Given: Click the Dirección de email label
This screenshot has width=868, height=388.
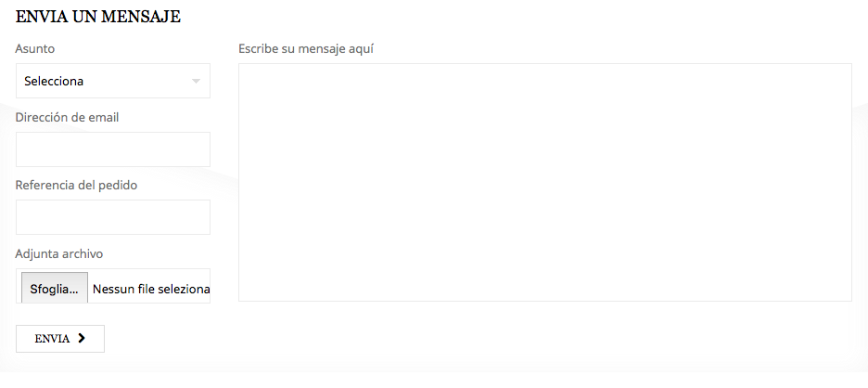Looking at the screenshot, I should point(67,118).
